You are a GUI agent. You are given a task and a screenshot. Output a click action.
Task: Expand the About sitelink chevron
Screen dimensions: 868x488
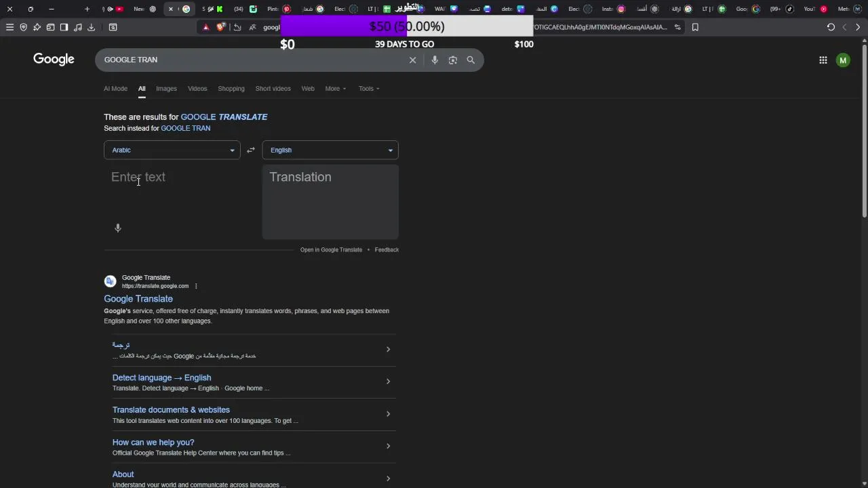388,479
